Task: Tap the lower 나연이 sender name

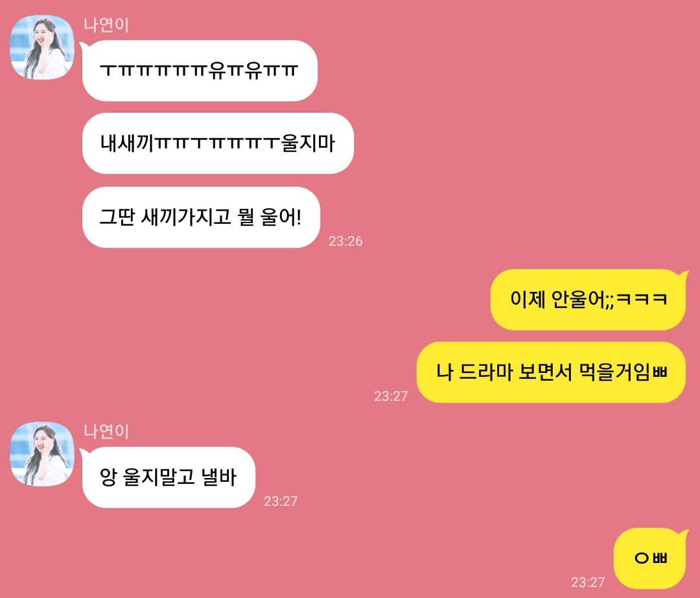Action: pyautogui.click(x=106, y=431)
